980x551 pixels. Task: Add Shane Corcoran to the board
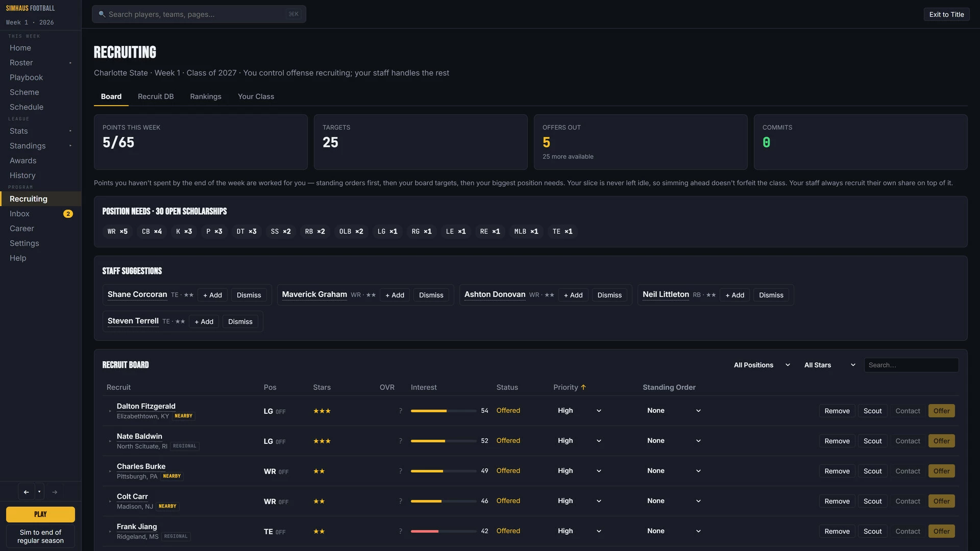[212, 295]
